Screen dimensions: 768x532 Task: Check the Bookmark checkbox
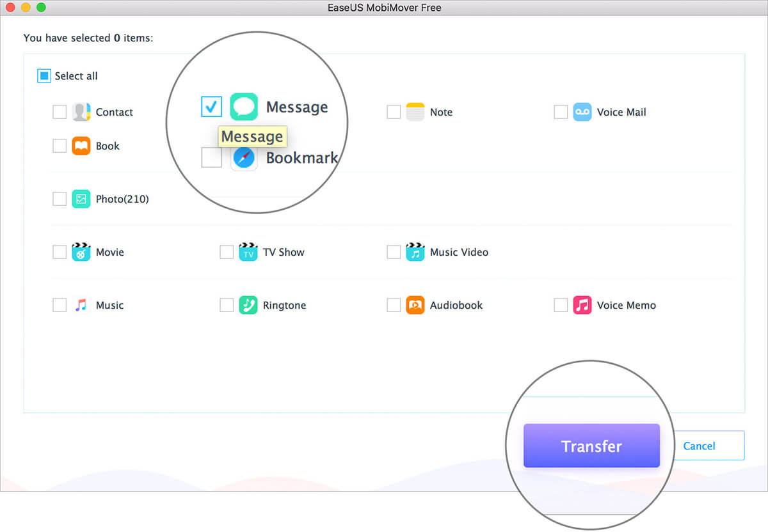(211, 157)
